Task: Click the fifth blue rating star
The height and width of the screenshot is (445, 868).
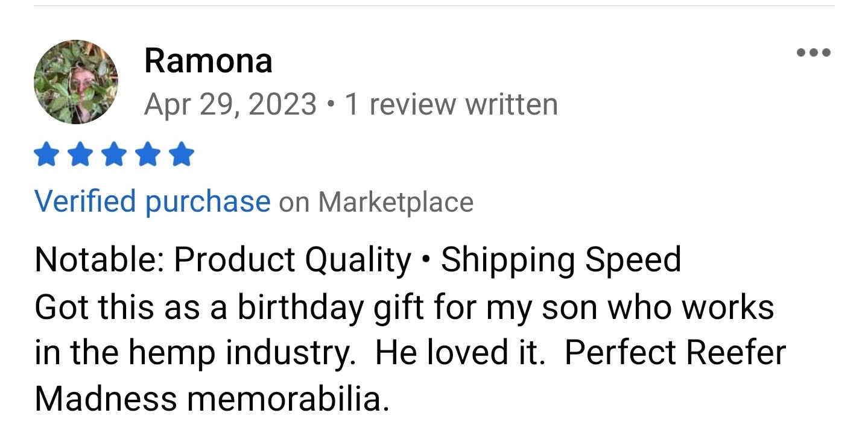Action: 182,155
